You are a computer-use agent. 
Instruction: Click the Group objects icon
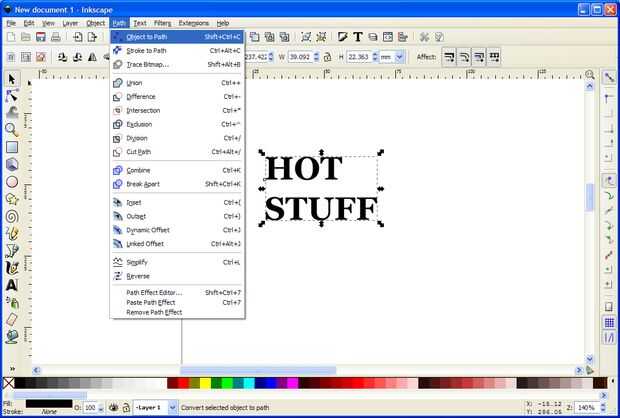pyautogui.click(x=306, y=37)
